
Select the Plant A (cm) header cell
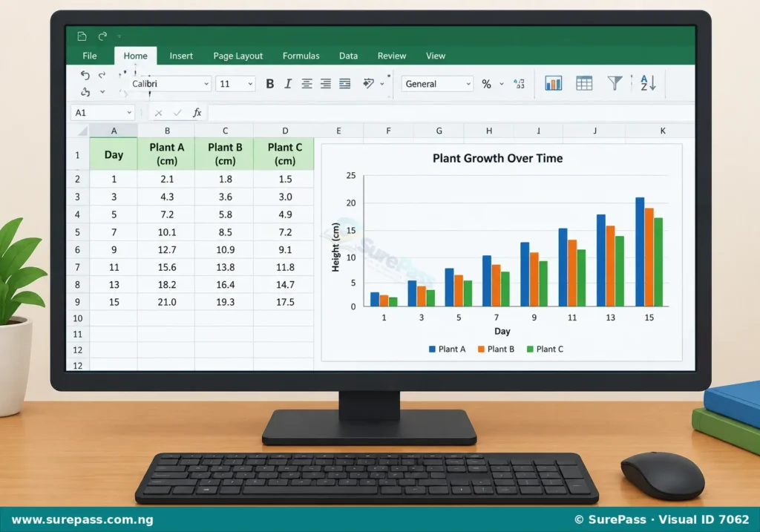(x=166, y=154)
